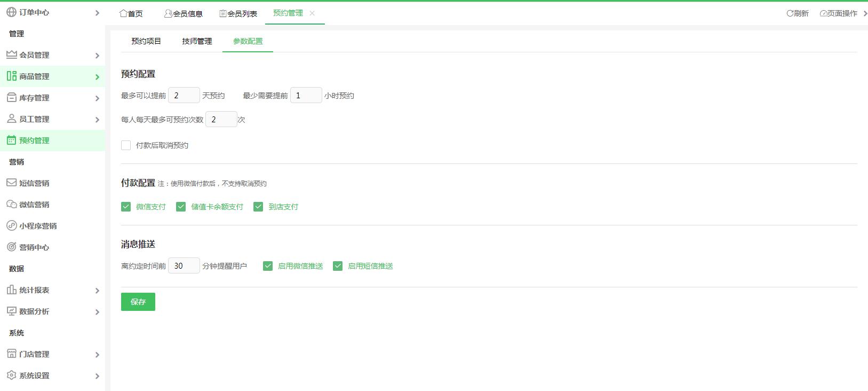Screen dimensions: 868x391
Task: Click the 统计报表 bar chart icon
Action: (x=11, y=290)
